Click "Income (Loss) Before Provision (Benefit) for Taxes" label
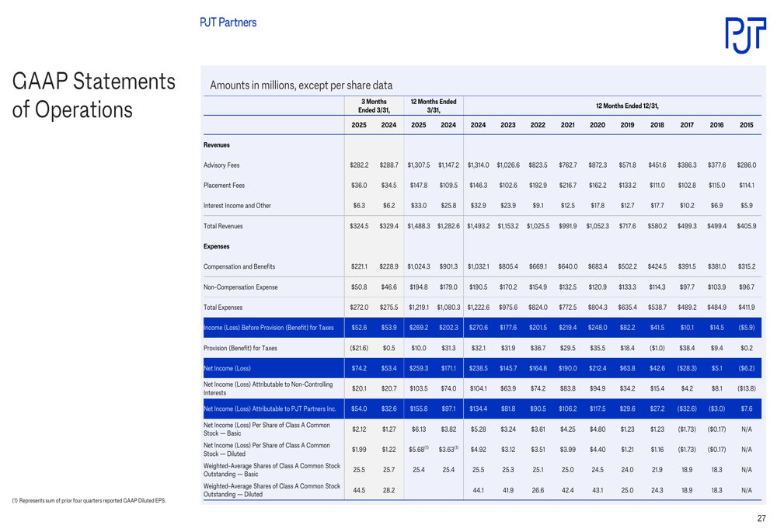The height and width of the screenshot is (532, 777). pyautogui.click(x=269, y=328)
